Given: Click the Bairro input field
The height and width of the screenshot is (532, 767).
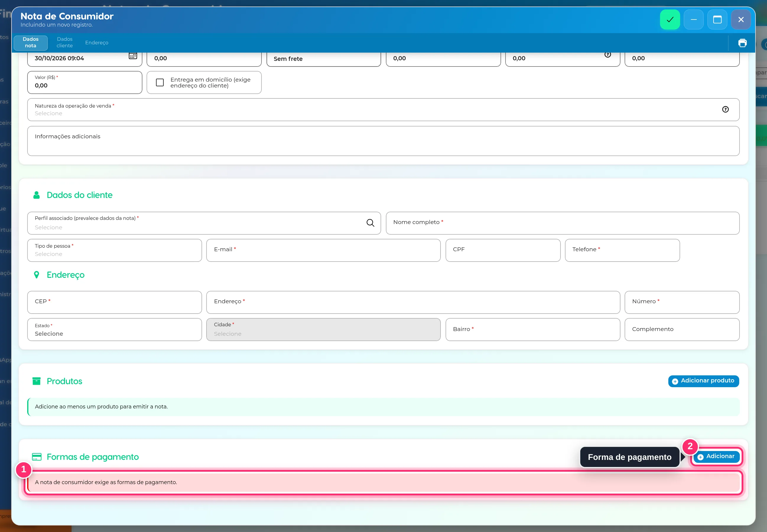Looking at the screenshot, I should 532,330.
